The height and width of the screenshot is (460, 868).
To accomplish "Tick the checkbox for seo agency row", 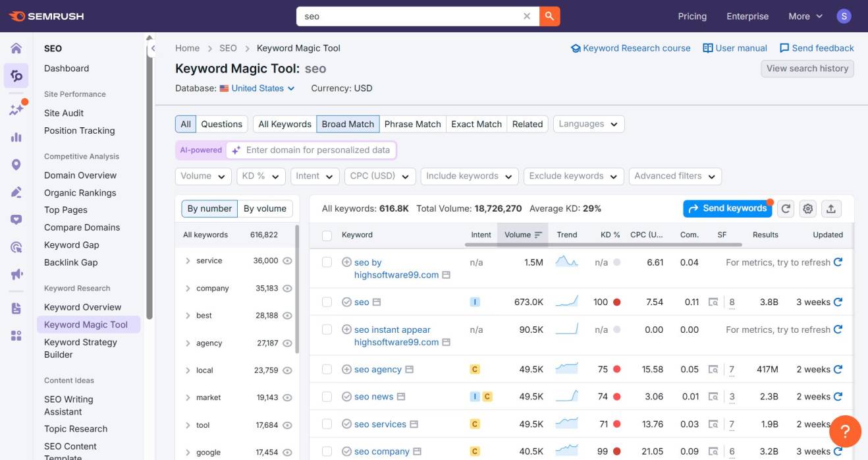I will [327, 369].
